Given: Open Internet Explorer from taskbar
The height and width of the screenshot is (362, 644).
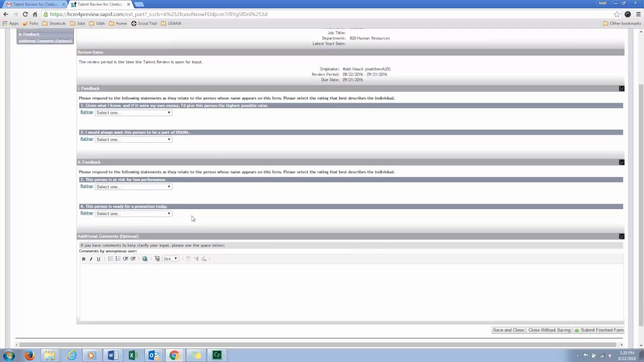Looking at the screenshot, I should coord(72,355).
